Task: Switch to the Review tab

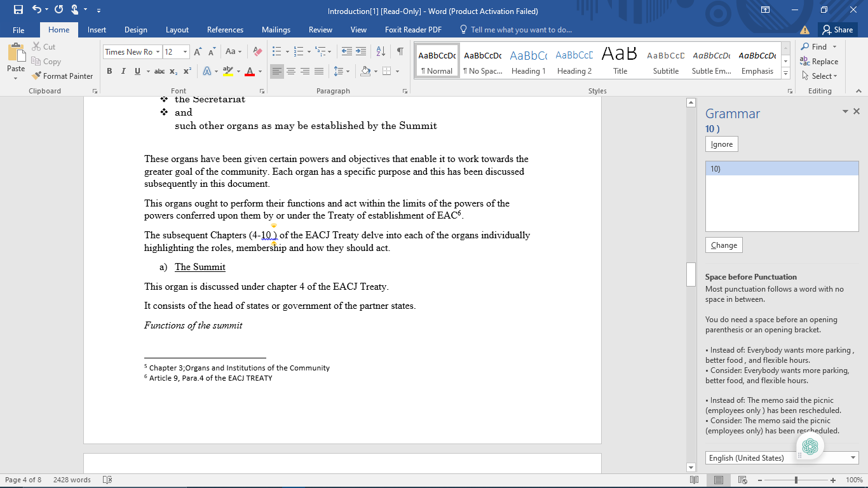Action: click(320, 30)
